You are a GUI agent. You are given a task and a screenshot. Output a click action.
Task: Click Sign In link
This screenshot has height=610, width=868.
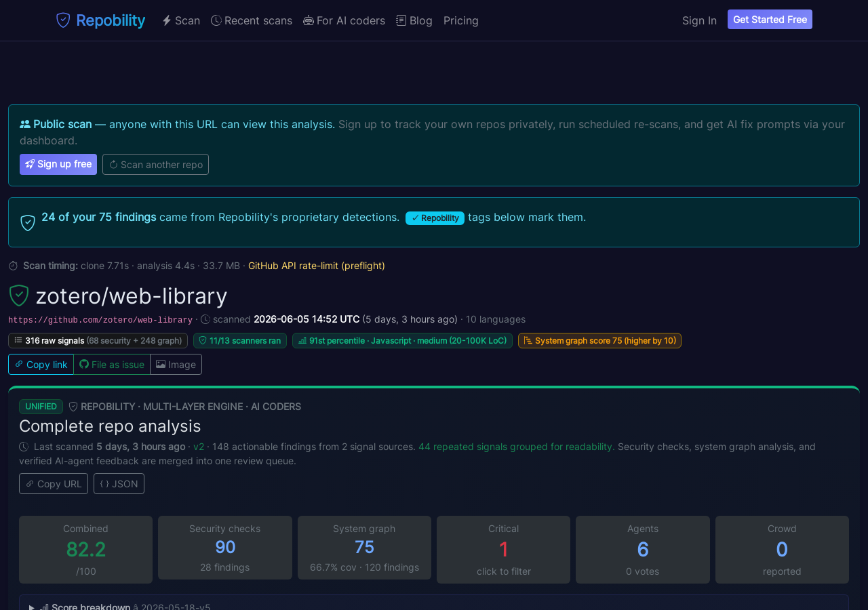699,20
